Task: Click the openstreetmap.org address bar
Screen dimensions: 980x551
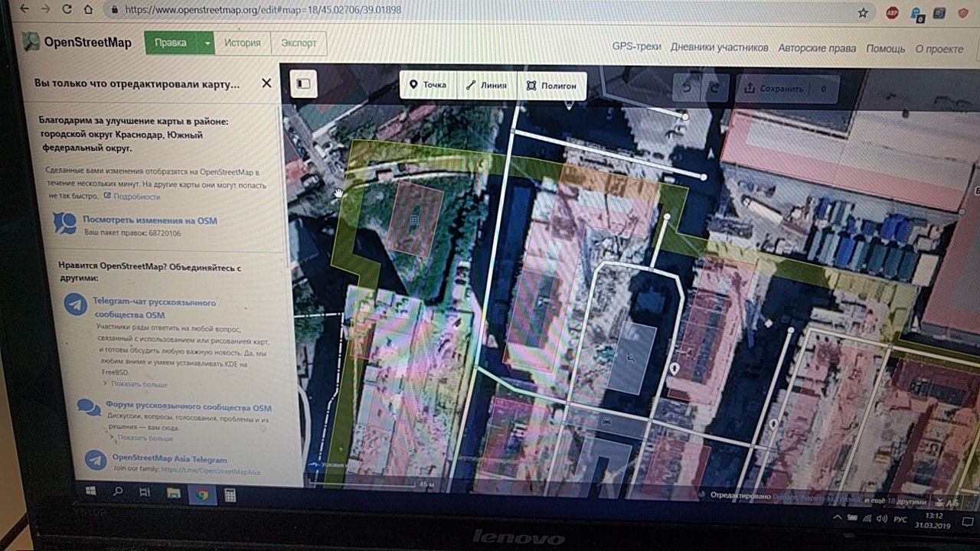Action: pos(482,11)
